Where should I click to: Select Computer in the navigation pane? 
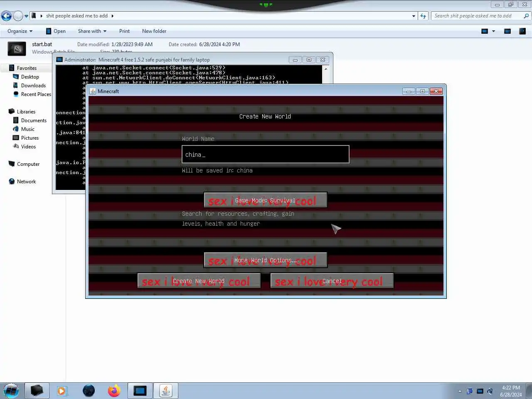point(28,164)
